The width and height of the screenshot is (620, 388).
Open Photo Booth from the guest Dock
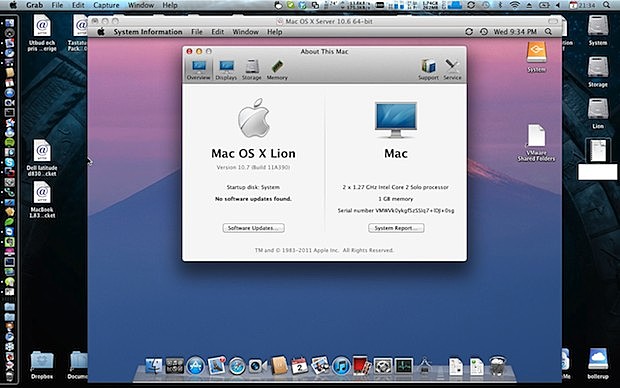[x=361, y=365]
